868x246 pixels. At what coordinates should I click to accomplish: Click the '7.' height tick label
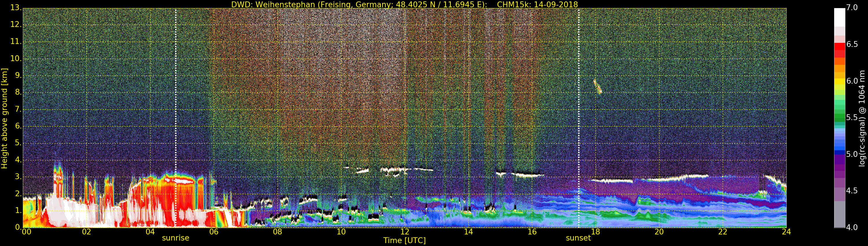18,109
